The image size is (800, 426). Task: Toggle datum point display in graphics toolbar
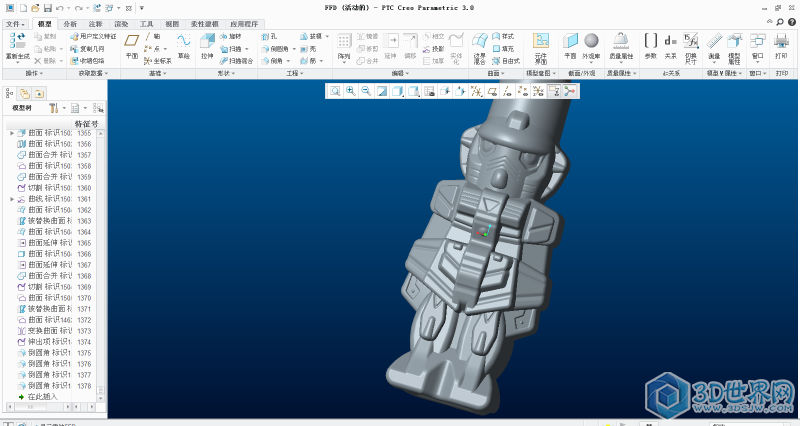tap(522, 91)
